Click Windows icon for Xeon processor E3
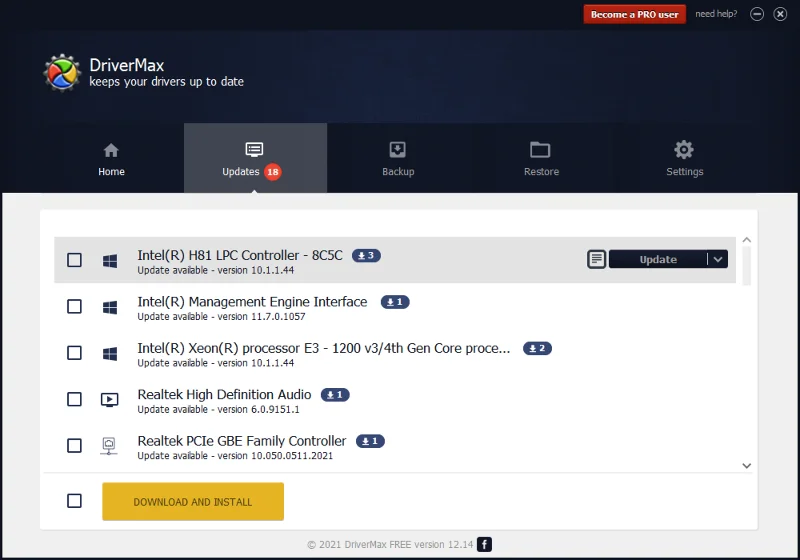This screenshot has height=560, width=800. [110, 353]
